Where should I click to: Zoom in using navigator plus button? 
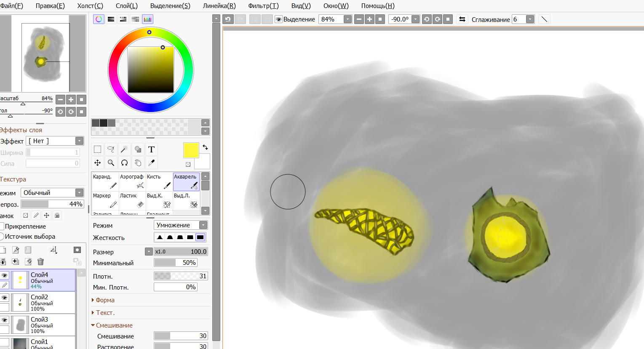(71, 99)
